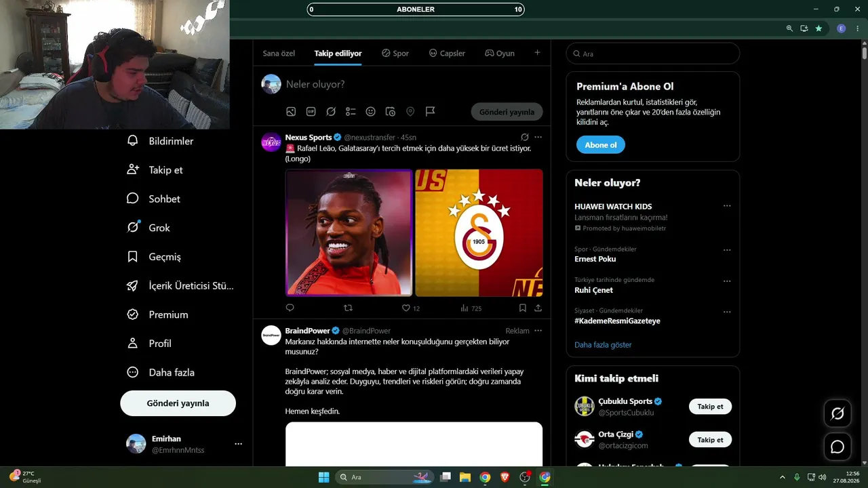Open the Galatasaray logo image in the post
Screen dimensions: 868x488
click(x=479, y=232)
